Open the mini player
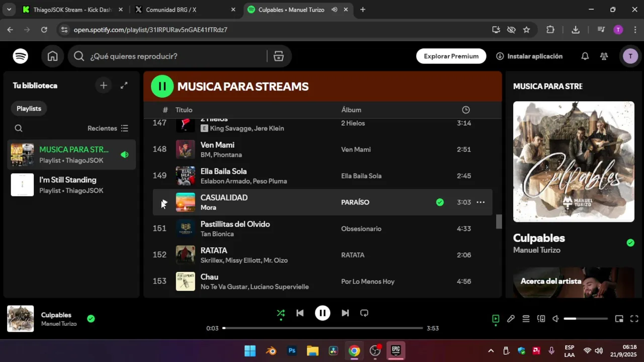This screenshot has width=644, height=362. click(619, 319)
